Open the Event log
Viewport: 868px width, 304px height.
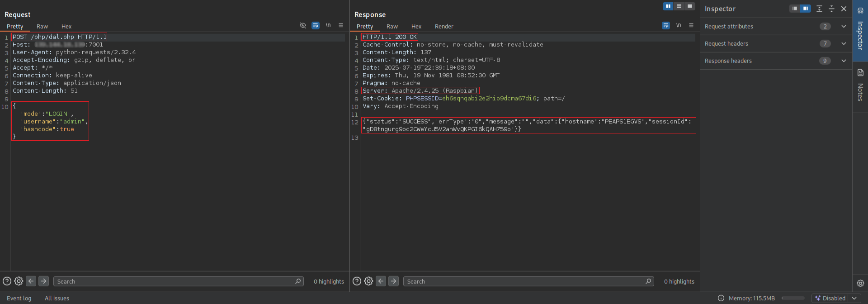pos(19,298)
